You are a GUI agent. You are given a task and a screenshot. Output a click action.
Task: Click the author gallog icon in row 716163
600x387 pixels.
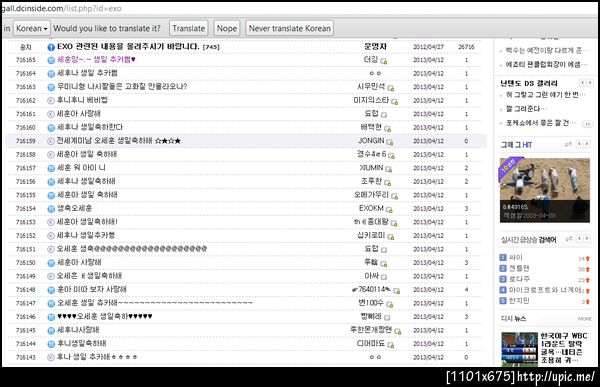[391, 88]
